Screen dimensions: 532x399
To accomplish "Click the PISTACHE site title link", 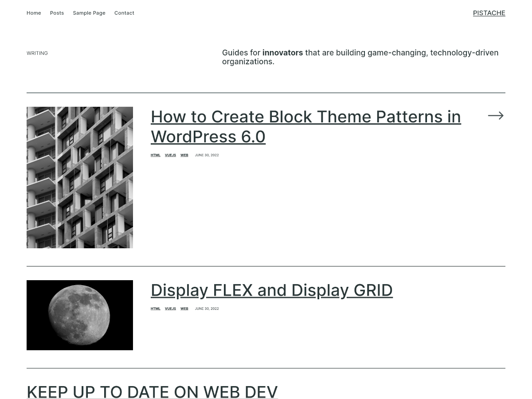I will (x=489, y=13).
